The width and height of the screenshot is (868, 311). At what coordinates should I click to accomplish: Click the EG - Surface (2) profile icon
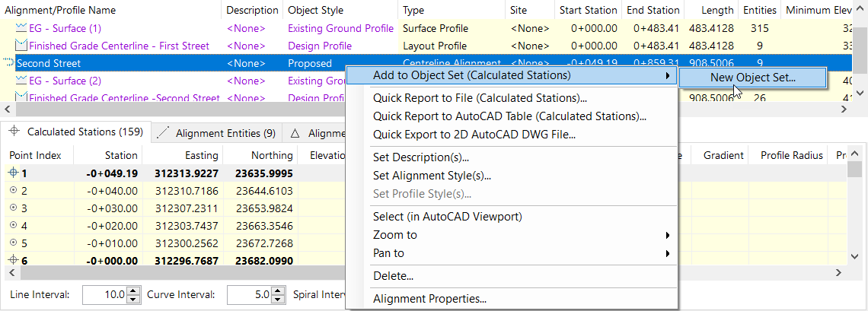21,81
